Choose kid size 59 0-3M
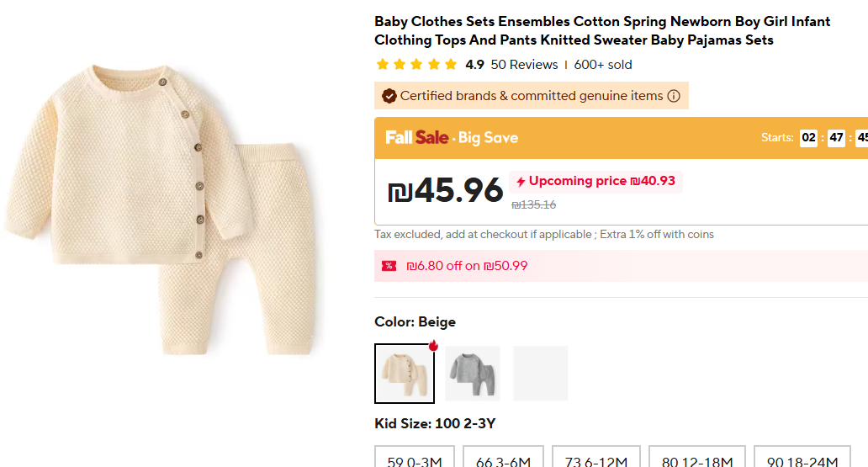Viewport: 868px width, 467px height. tap(415, 458)
